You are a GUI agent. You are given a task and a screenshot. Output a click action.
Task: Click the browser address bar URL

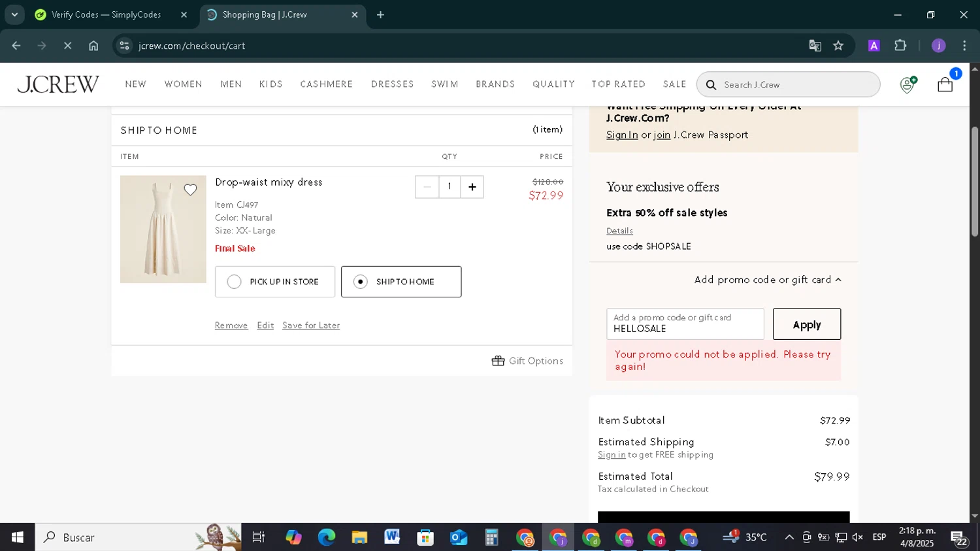click(191, 46)
